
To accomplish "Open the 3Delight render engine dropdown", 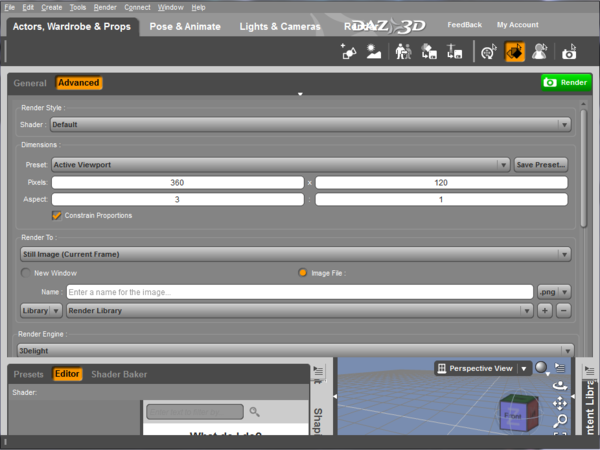I will point(295,351).
